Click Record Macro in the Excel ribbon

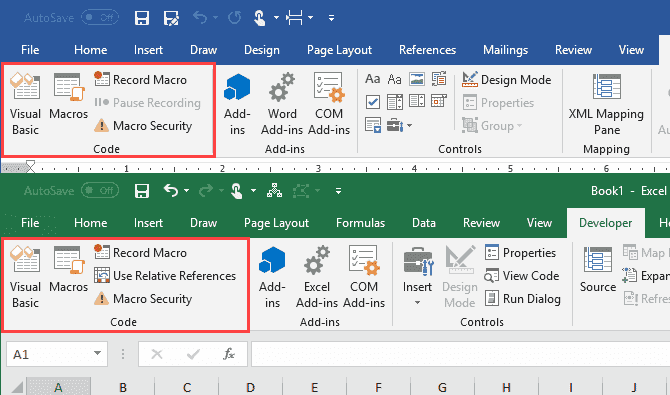[x=141, y=252]
